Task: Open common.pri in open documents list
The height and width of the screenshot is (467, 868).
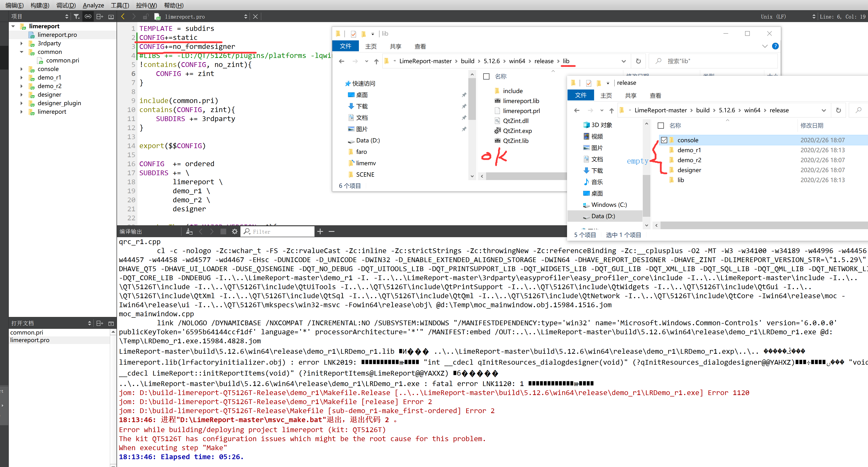Action: tap(27, 332)
